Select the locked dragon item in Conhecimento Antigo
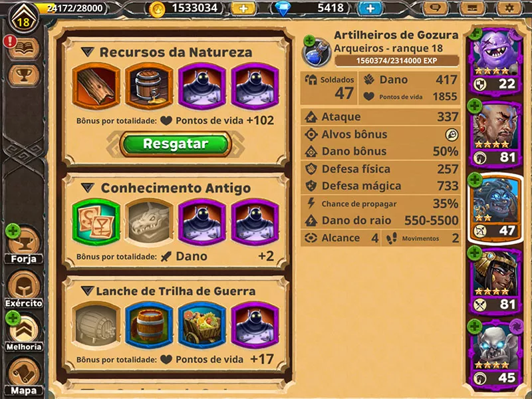532x399 pixels. tap(149, 222)
